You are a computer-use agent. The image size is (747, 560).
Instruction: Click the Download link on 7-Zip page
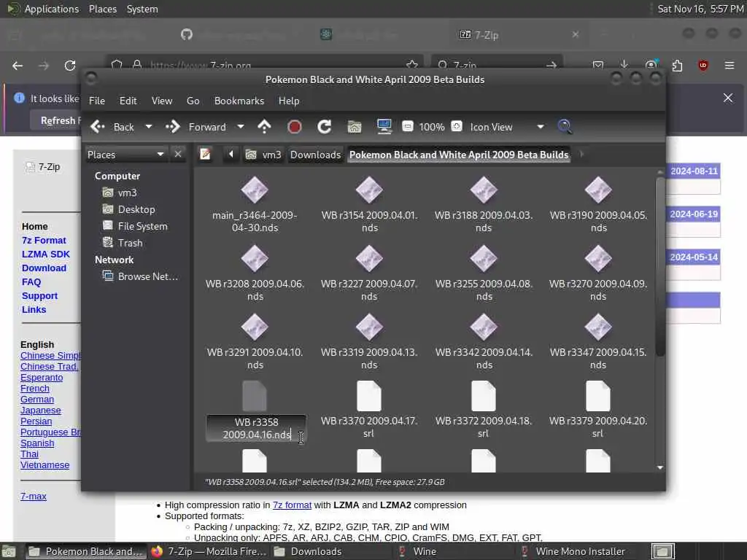coord(44,268)
